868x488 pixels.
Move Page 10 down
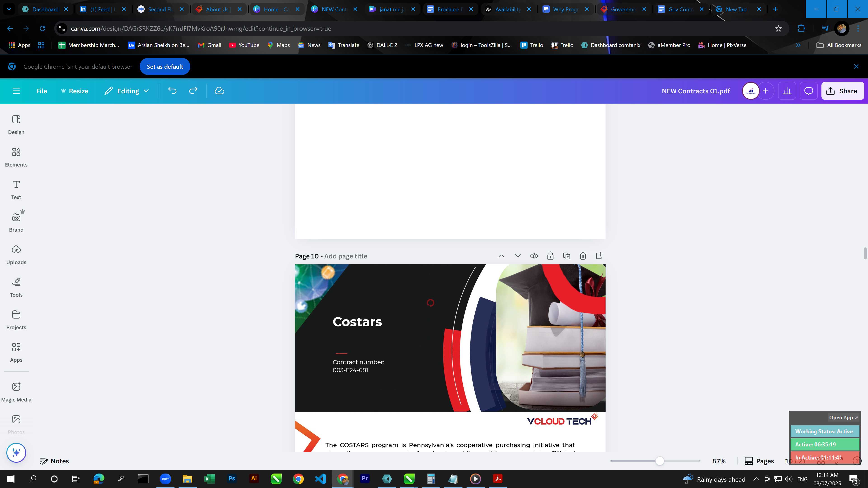[x=518, y=256]
